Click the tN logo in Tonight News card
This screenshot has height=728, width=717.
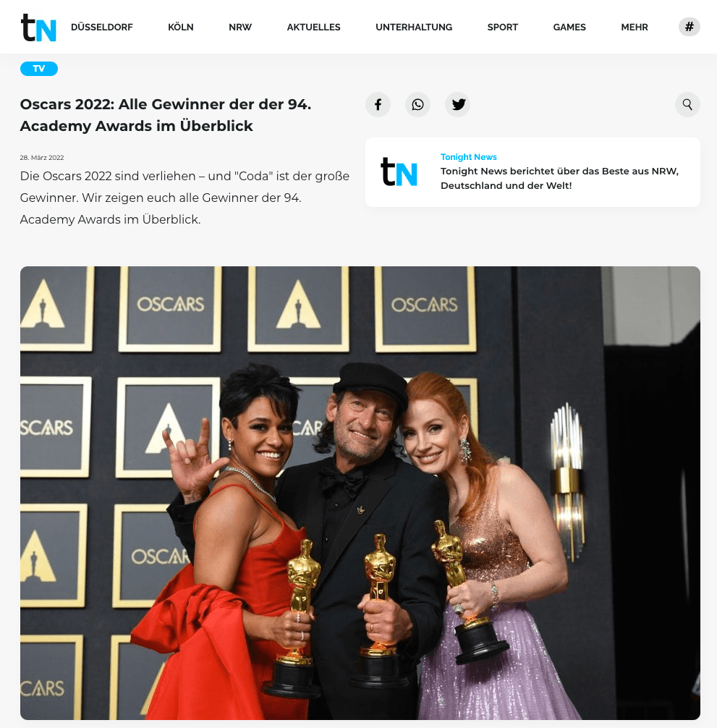coord(399,172)
